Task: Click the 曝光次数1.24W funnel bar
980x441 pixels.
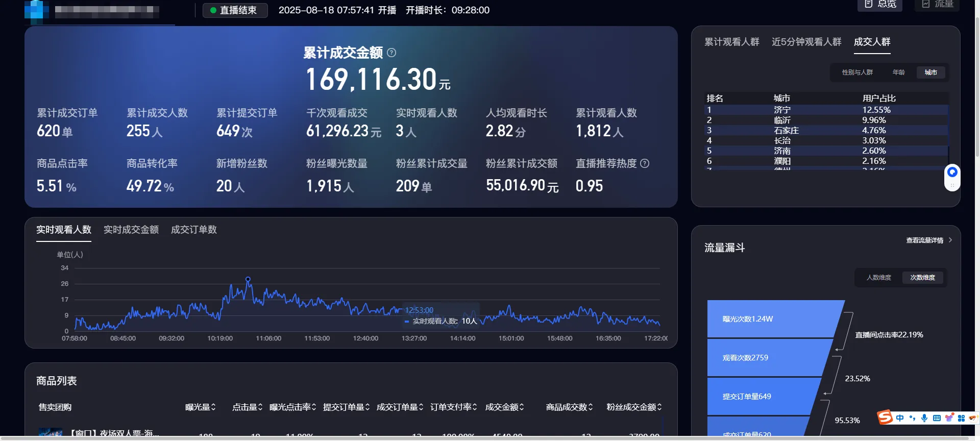Action: (x=776, y=319)
